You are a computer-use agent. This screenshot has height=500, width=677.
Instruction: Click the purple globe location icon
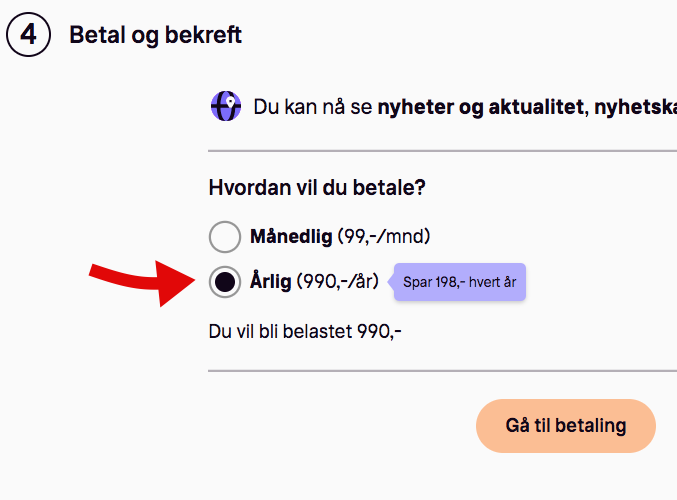click(226, 106)
